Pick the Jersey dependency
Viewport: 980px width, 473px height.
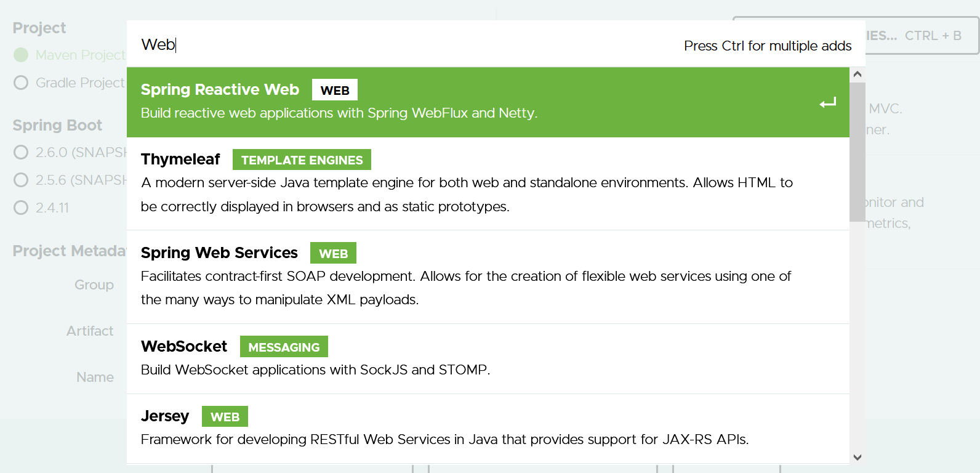(x=488, y=429)
